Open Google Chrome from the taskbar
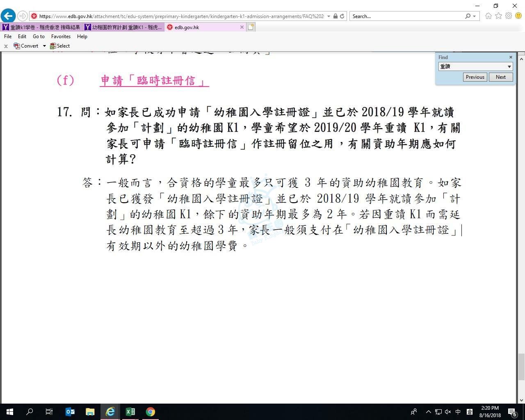The image size is (525, 420). pos(151,411)
